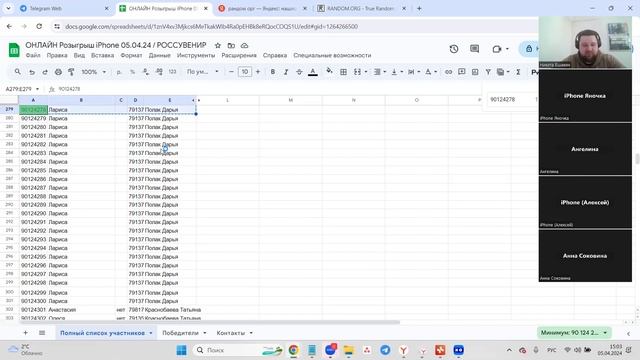The height and width of the screenshot is (360, 640).
Task: Click the undo arrow
Action: [x=32, y=72]
